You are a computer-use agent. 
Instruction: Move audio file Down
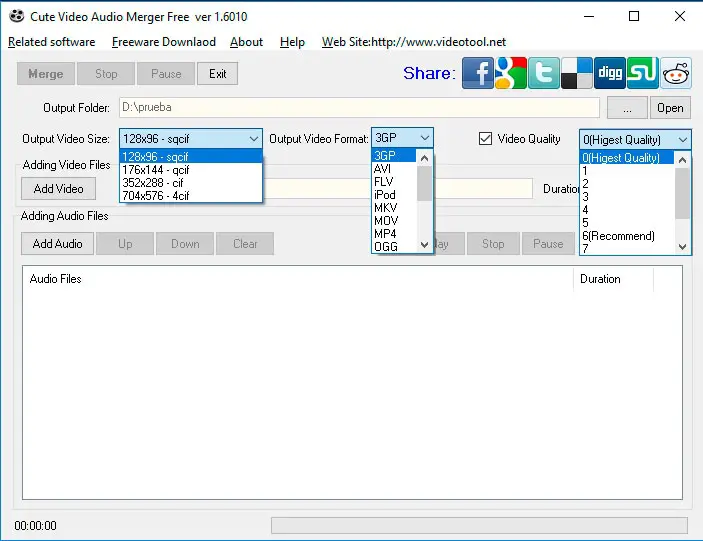[x=185, y=244]
